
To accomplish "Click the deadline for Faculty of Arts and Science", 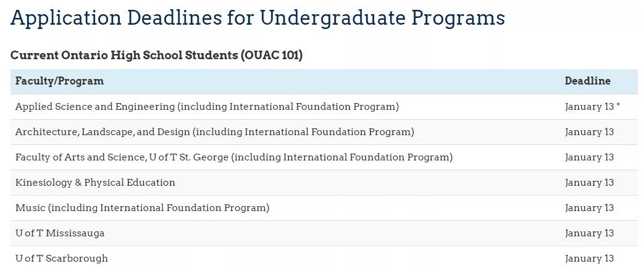I will (x=589, y=157).
